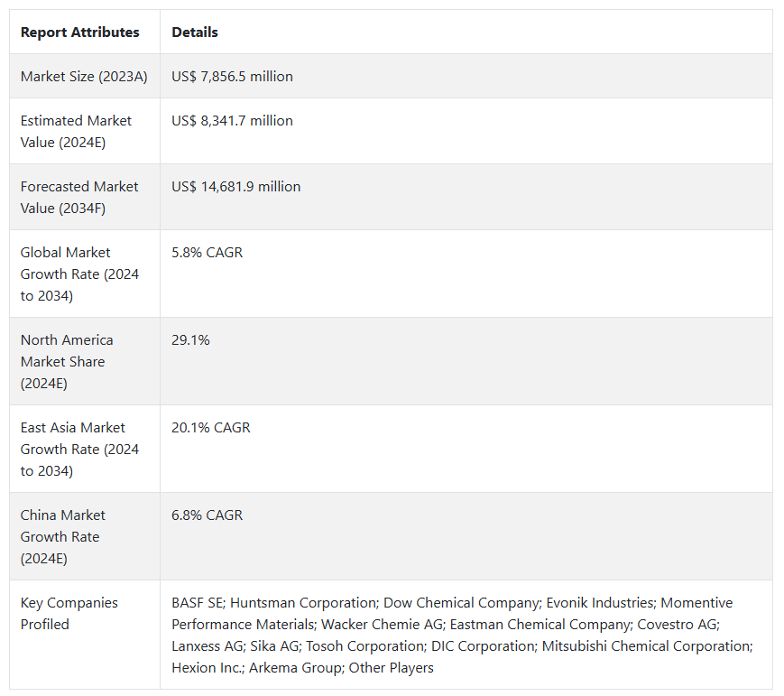784x696 pixels.
Task: Select Forecasted Market Value (2034F) label
Action: coord(79,197)
